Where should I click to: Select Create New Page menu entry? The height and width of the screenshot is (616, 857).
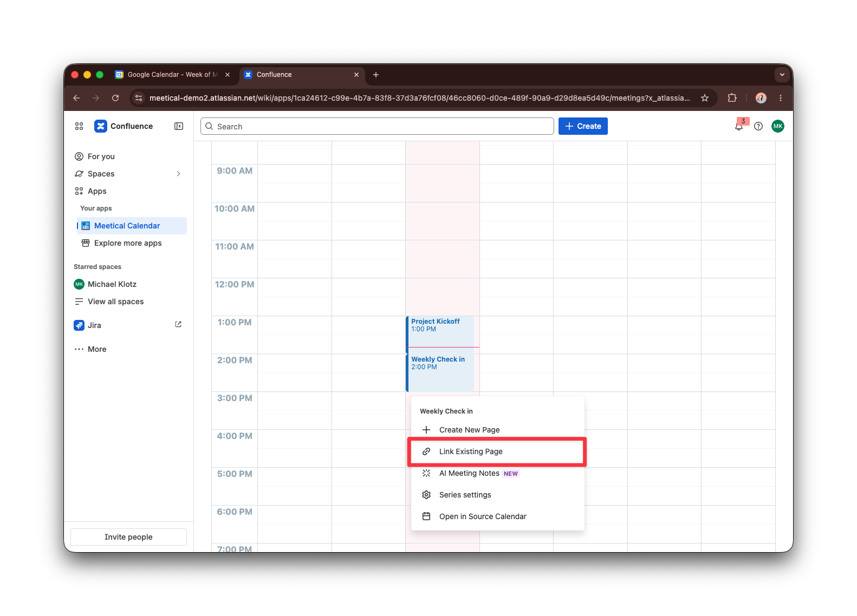click(498, 430)
